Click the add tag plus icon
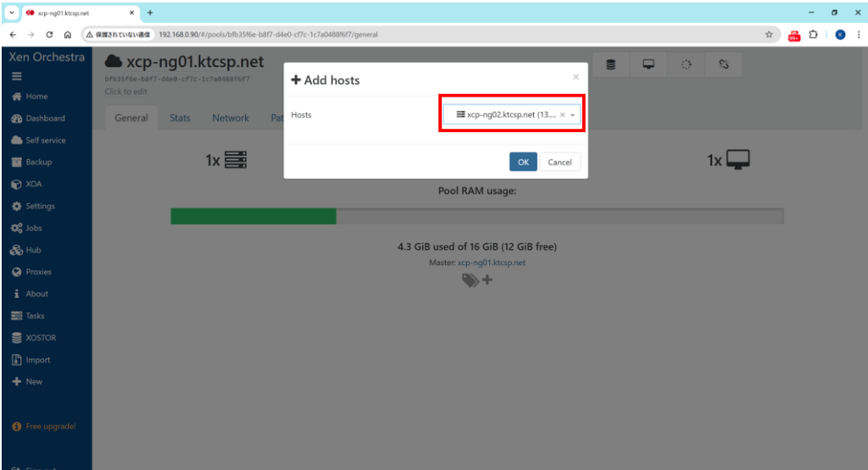Screen dimensions: 868x470 (x=487, y=280)
